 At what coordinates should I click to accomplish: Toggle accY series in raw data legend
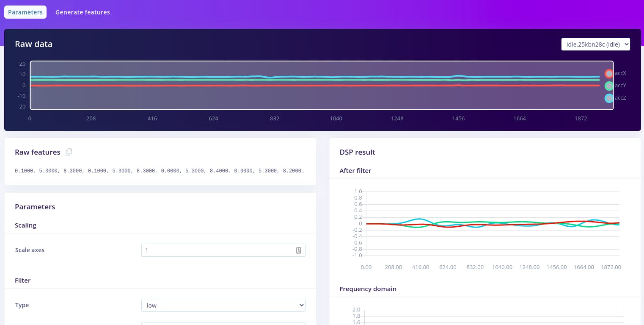pyautogui.click(x=609, y=86)
